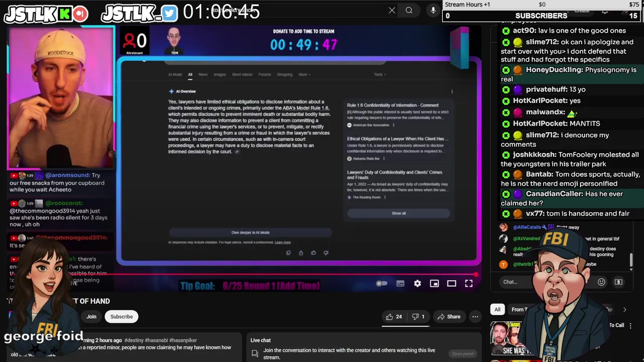
Task: Open the #destiny hashtag
Action: coord(134,340)
